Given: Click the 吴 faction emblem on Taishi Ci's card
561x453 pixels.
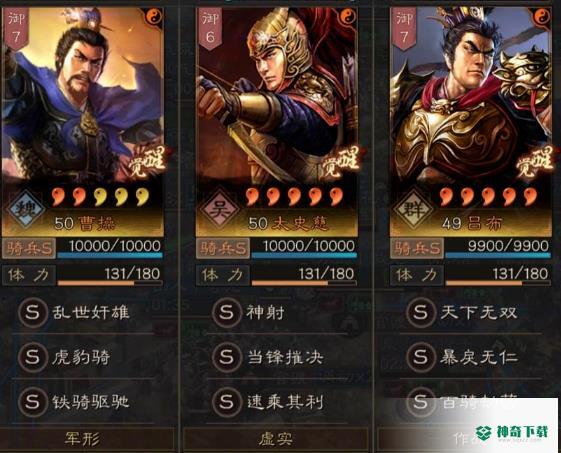Looking at the screenshot, I should [219, 209].
